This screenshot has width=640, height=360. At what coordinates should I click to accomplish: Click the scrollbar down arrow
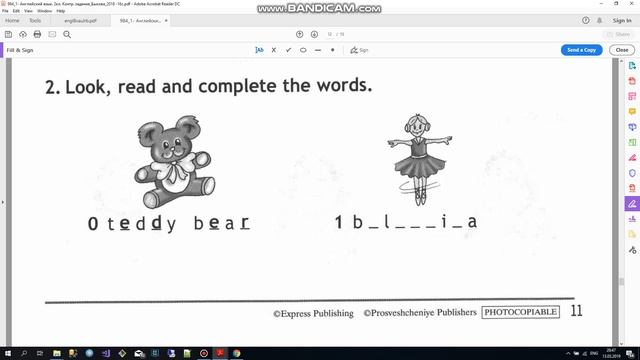pos(621,344)
